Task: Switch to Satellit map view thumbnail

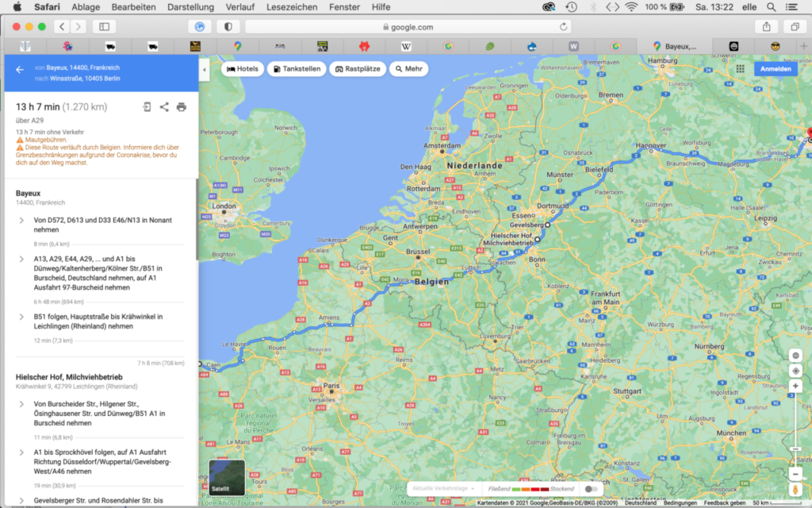Action: pos(227,477)
